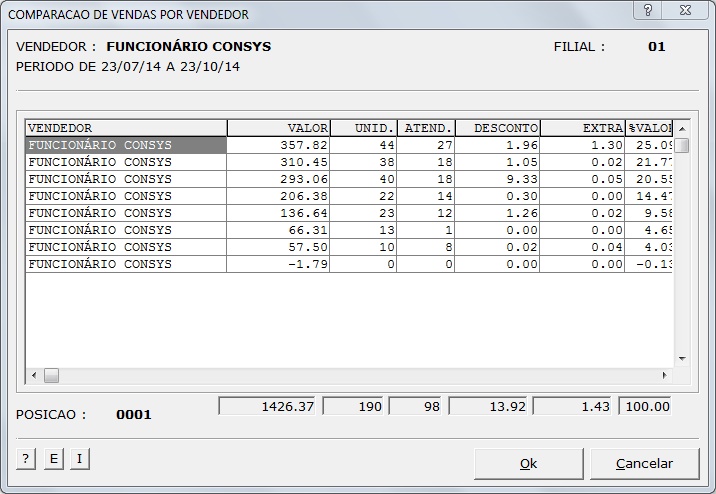
Task: Click the period text 23/07/14 A 23/10/14
Action: click(x=170, y=67)
